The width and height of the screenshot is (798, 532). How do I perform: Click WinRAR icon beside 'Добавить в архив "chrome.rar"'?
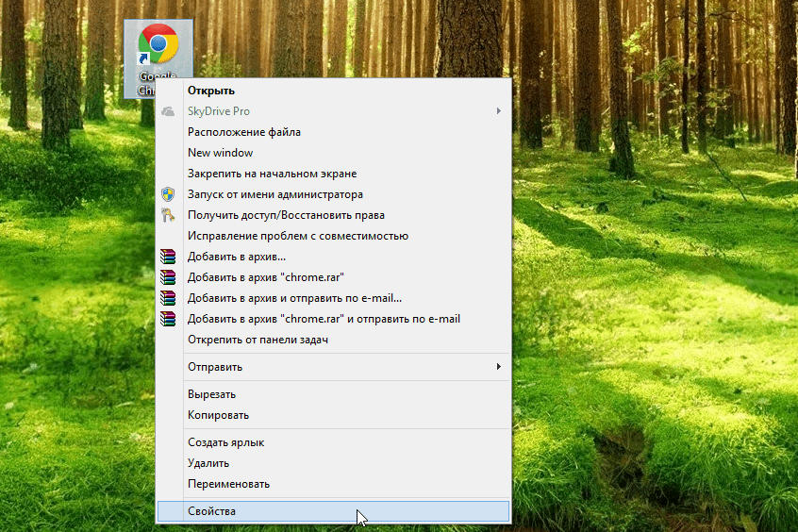coord(168,277)
